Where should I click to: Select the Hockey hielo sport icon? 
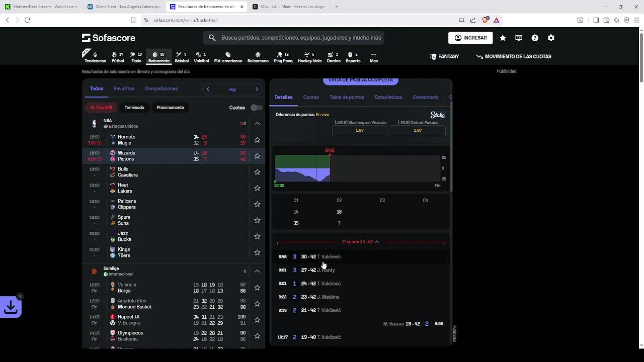coord(309,57)
